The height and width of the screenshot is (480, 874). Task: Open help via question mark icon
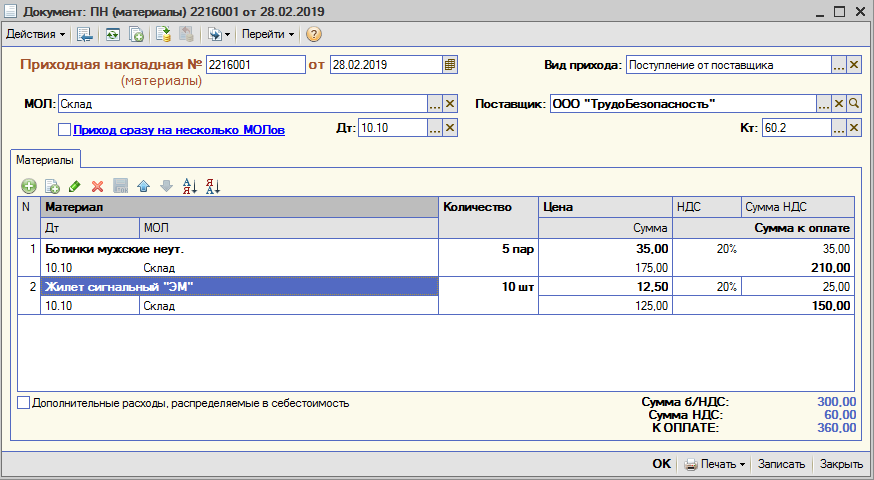coord(314,35)
